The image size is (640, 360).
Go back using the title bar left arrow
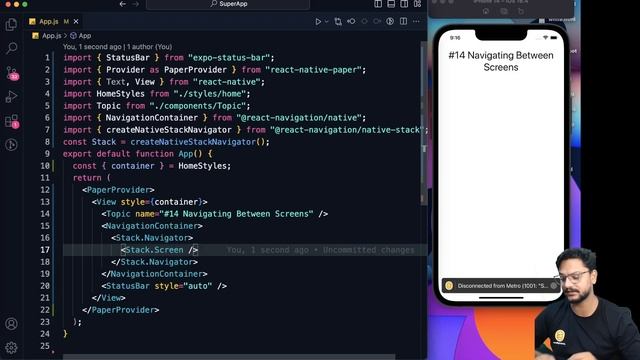click(122, 4)
